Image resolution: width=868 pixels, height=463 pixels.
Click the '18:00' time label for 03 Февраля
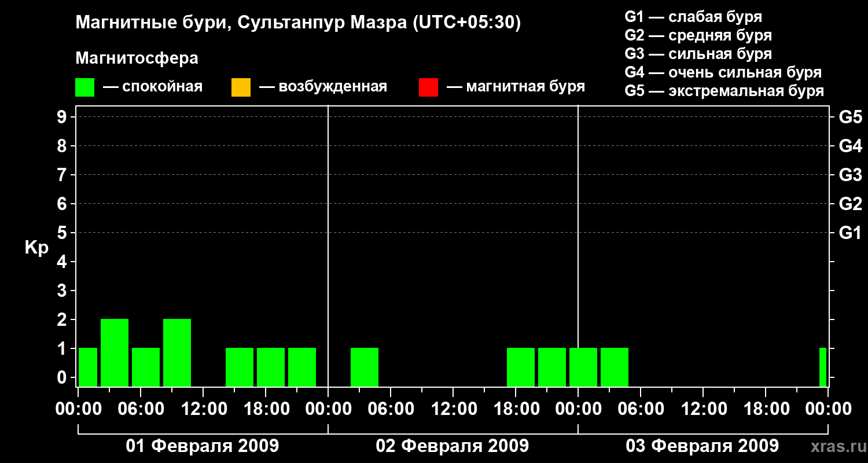(766, 409)
